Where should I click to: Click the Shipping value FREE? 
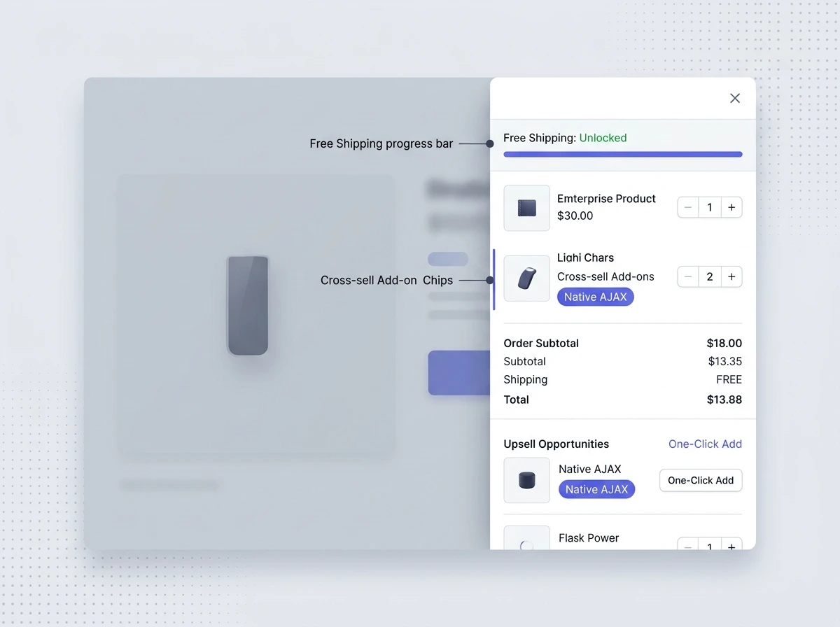point(729,380)
